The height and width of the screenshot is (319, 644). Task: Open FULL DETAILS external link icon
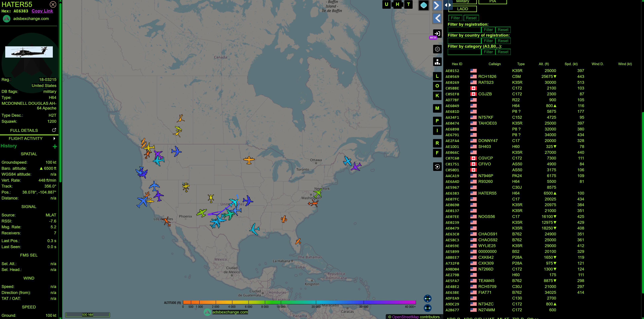(x=54, y=130)
